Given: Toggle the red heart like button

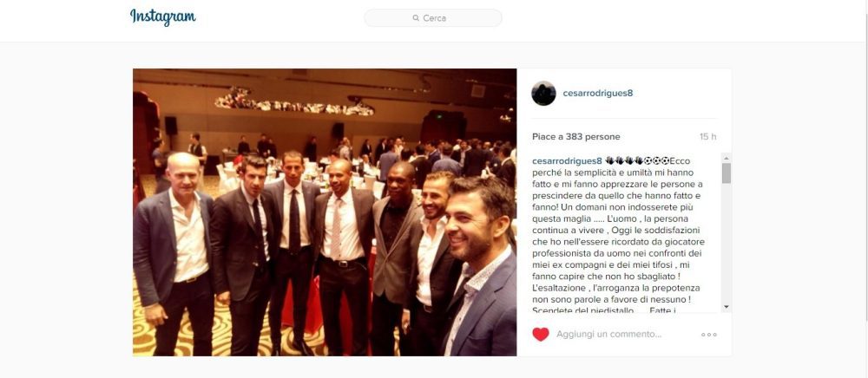Looking at the screenshot, I should pos(540,335).
